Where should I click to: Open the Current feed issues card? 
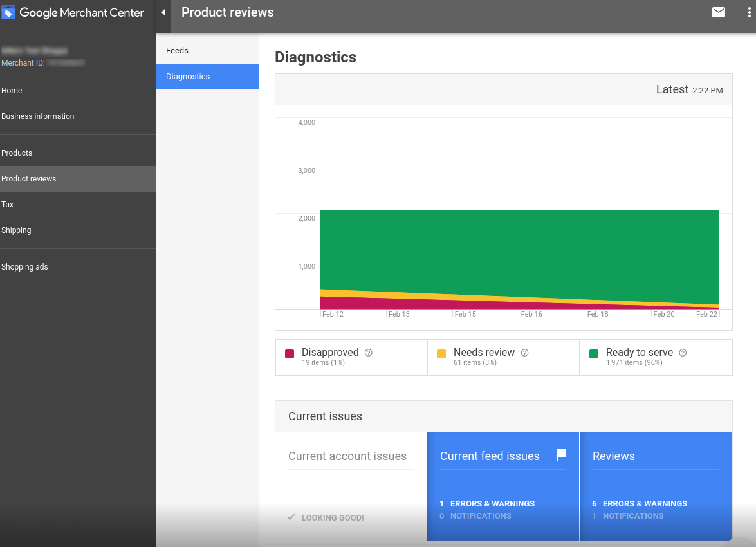tap(503, 487)
